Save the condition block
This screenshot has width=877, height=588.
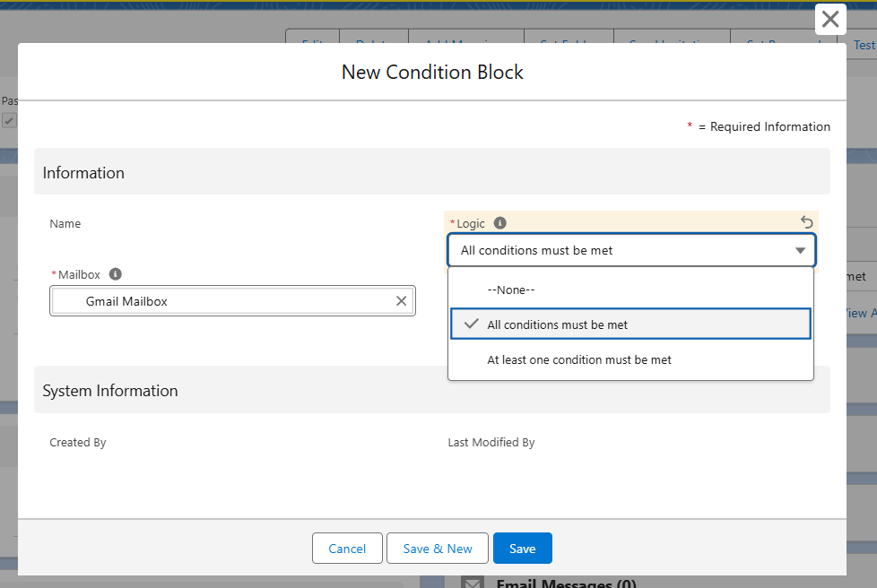(x=522, y=549)
